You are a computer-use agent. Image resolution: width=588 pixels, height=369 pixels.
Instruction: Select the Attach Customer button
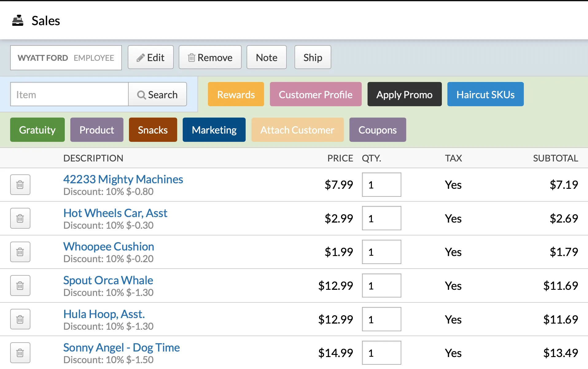[298, 130]
